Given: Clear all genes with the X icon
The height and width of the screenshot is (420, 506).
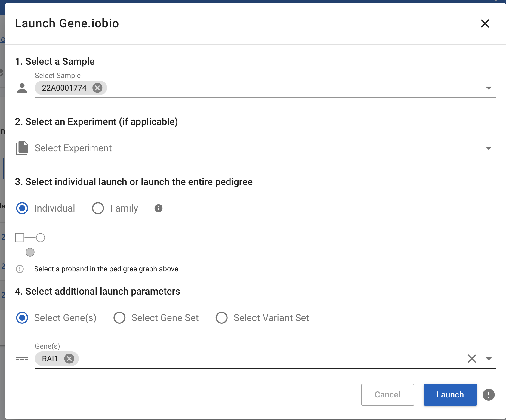Looking at the screenshot, I should 471,359.
